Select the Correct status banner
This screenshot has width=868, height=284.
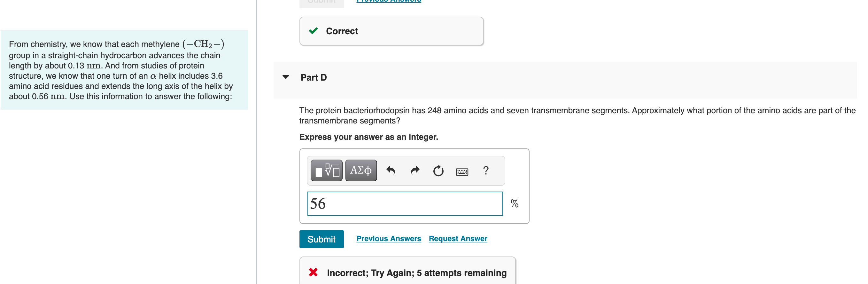click(391, 31)
